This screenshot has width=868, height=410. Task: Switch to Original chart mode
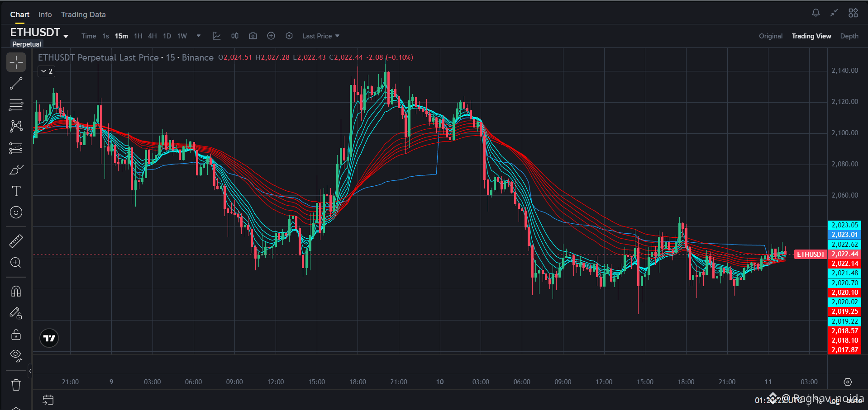click(771, 36)
